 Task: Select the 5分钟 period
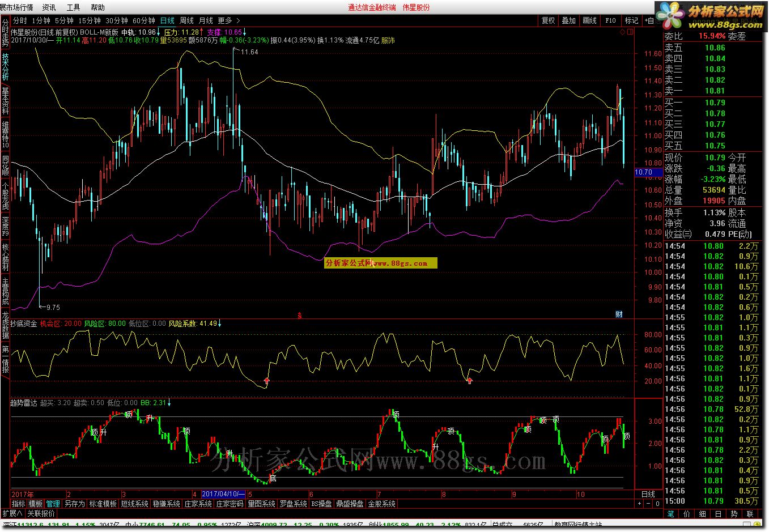[x=64, y=20]
